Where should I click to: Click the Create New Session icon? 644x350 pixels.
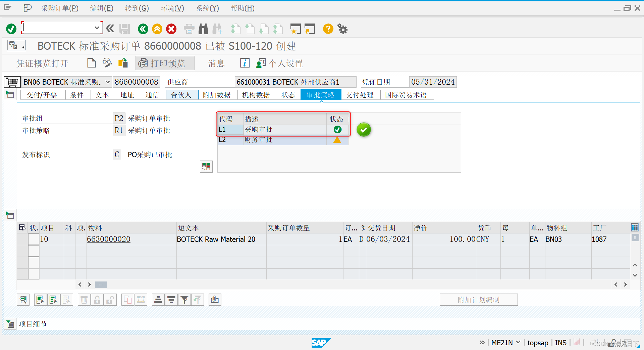coord(296,29)
